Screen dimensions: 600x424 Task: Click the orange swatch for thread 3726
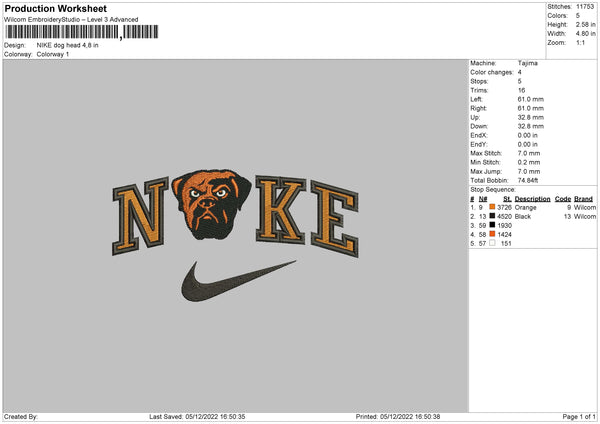pyautogui.click(x=492, y=207)
